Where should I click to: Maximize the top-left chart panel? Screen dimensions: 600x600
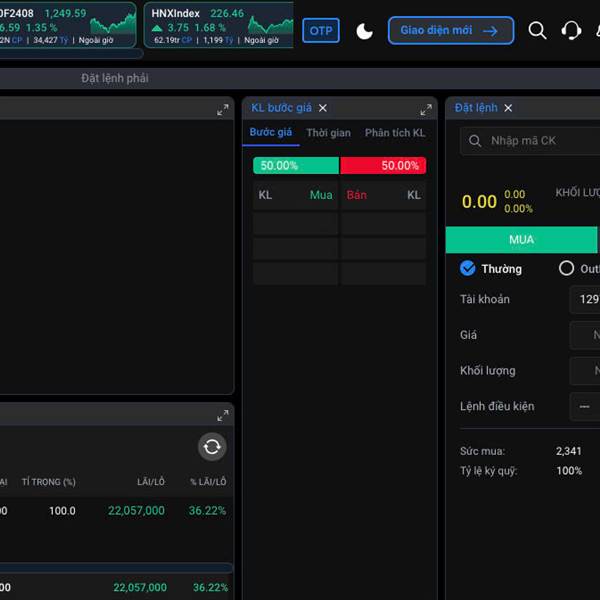tap(223, 109)
